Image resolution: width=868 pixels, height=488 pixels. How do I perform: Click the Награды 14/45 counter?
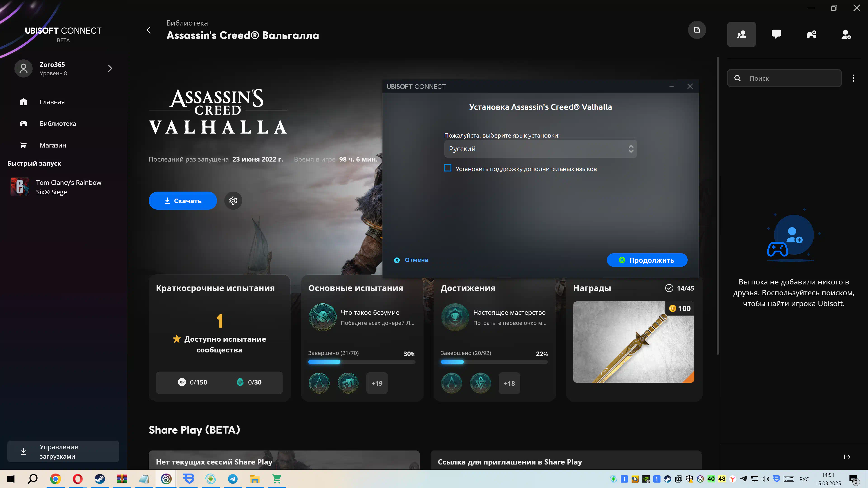(x=680, y=288)
